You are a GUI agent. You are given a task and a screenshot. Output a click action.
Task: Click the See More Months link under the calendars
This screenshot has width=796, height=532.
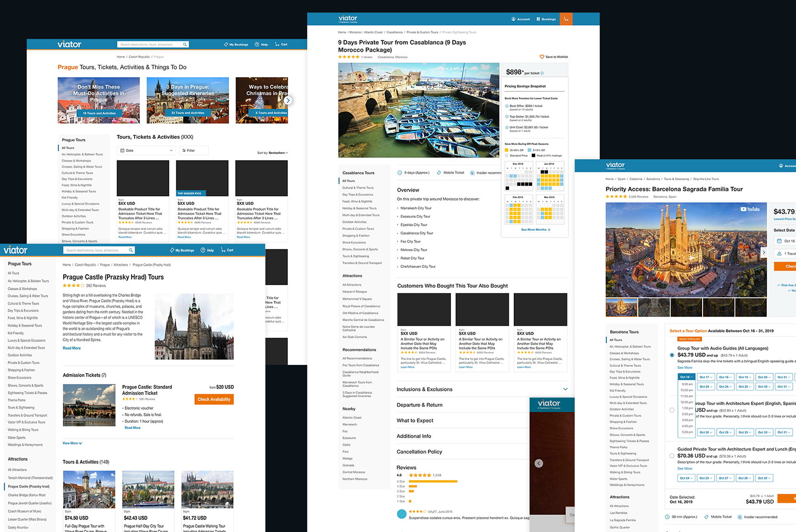(x=535, y=229)
